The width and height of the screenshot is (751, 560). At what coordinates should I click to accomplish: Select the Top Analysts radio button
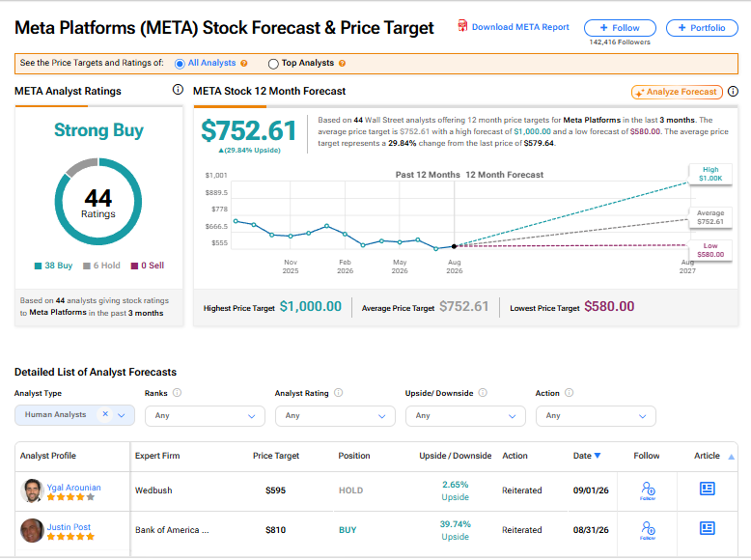(x=273, y=64)
